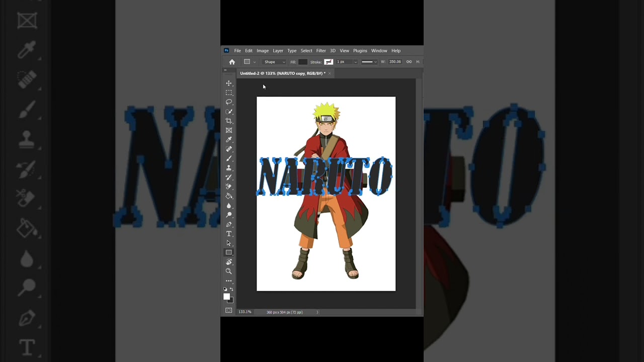Close the Untitled-2 document tab
The width and height of the screenshot is (644, 362).
[x=330, y=73]
